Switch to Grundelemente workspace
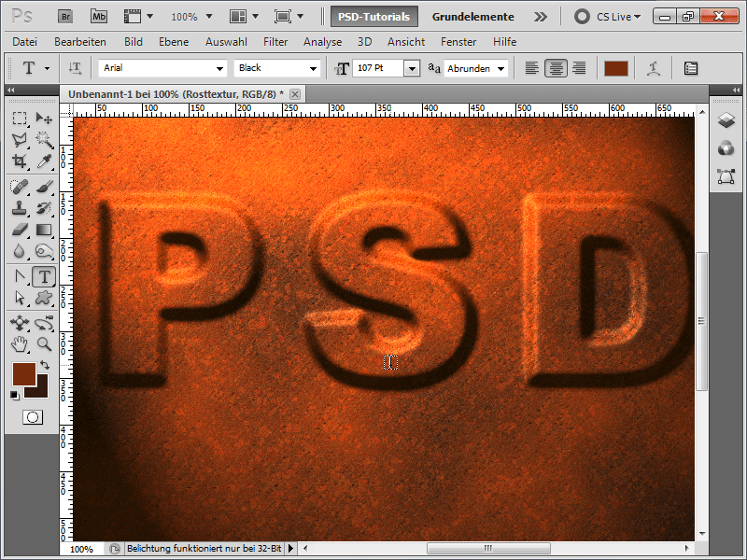 (473, 17)
